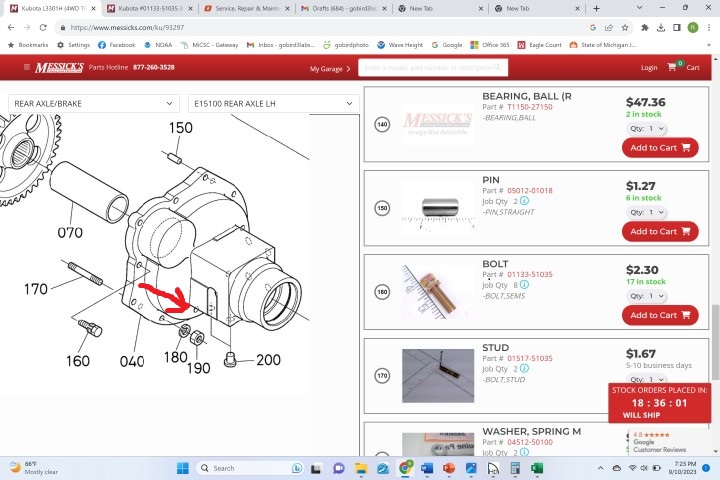
Task: Click the Messick's logo
Action: click(59, 68)
